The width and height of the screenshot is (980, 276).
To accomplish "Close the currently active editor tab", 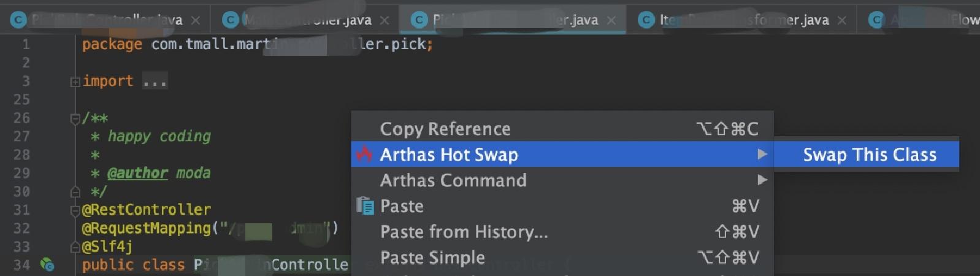I will 611,20.
